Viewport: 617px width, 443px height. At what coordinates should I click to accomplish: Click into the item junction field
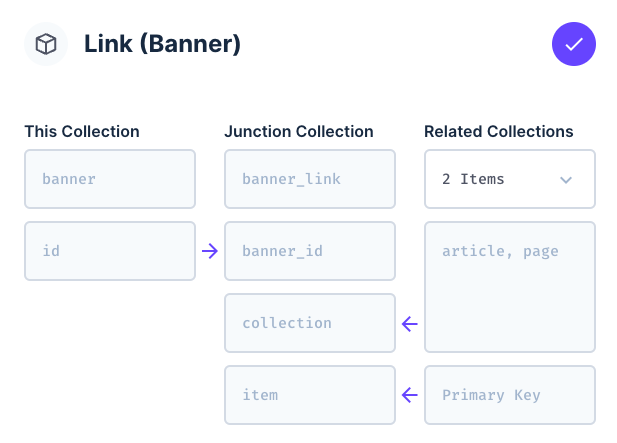tap(310, 395)
